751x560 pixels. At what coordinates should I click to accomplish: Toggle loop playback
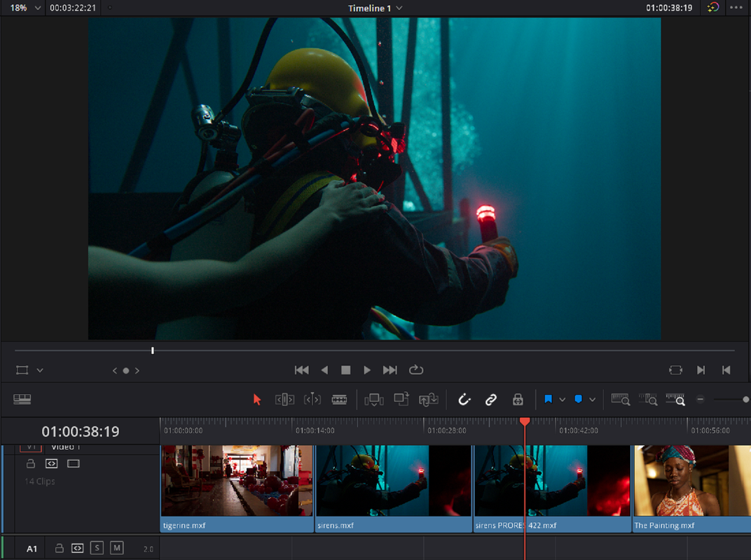pos(415,370)
